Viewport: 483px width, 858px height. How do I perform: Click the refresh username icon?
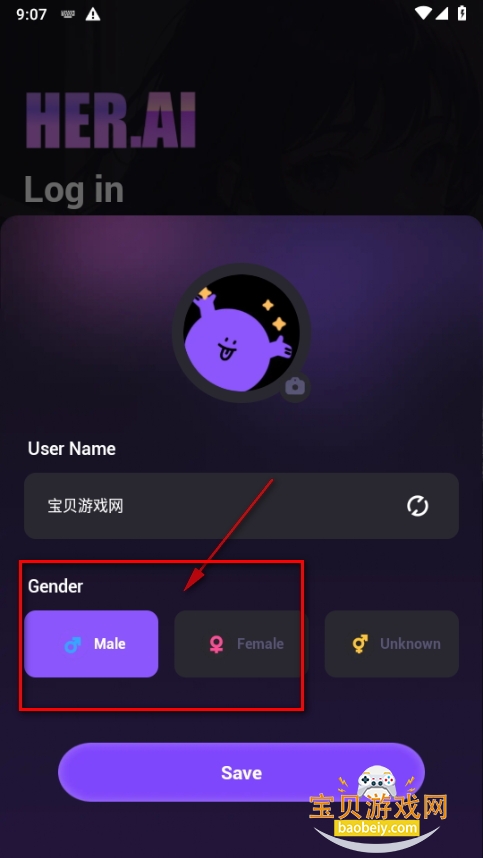[x=417, y=506]
